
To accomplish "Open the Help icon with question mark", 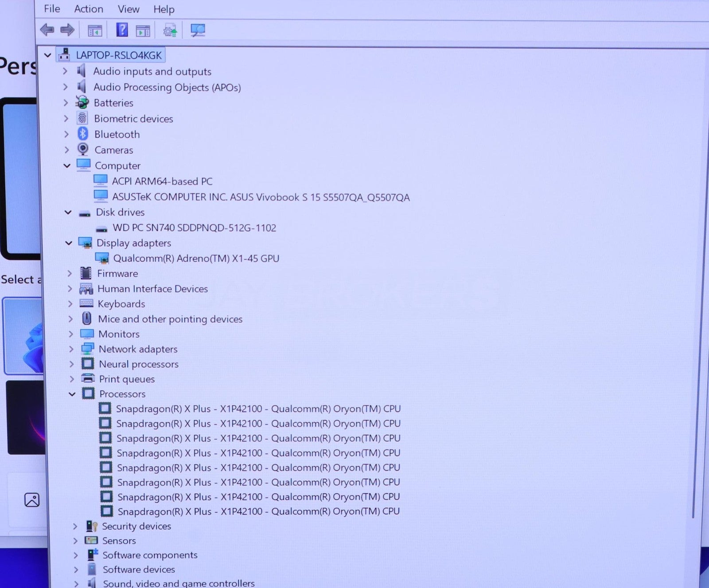I will [122, 30].
